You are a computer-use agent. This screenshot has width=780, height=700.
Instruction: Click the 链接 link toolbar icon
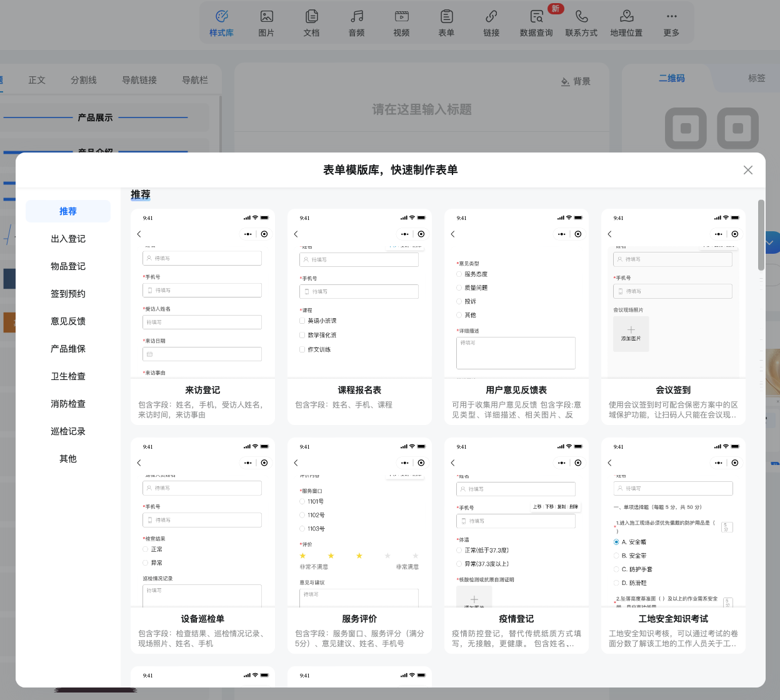coord(491,23)
